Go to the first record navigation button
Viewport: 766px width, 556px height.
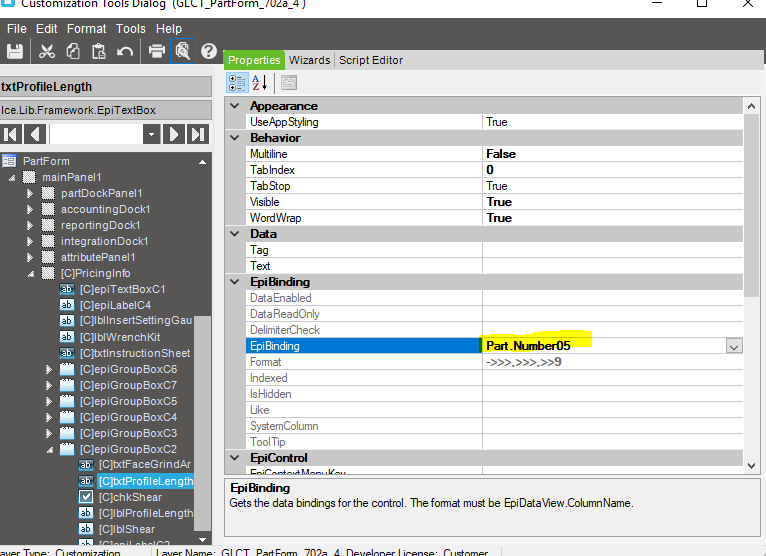point(11,134)
